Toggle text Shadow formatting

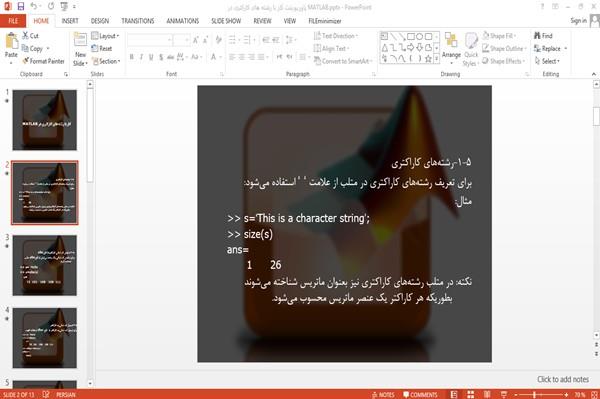[161, 57]
